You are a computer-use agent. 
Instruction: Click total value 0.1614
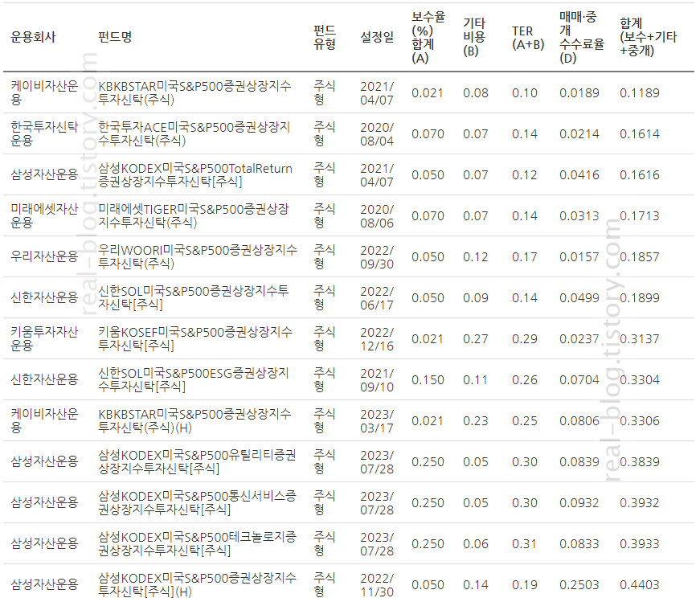(x=639, y=134)
